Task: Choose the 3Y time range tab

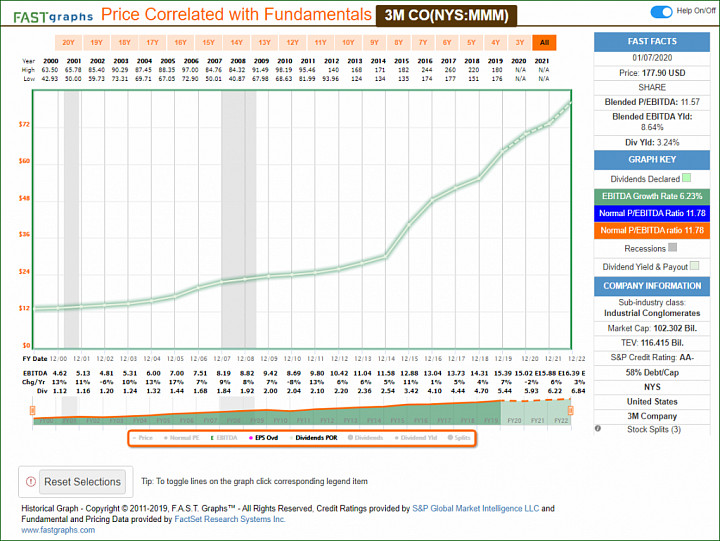Action: click(520, 43)
